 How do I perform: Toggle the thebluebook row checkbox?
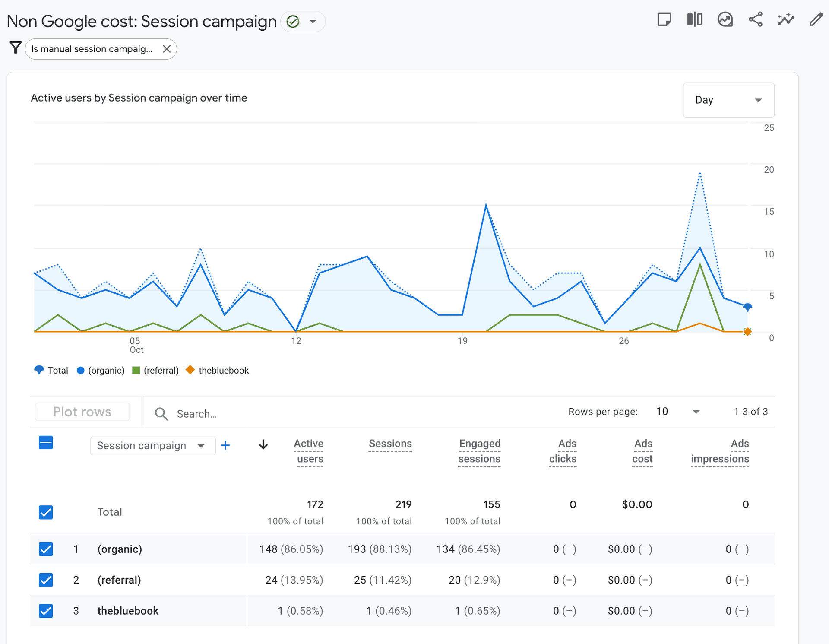click(x=46, y=611)
